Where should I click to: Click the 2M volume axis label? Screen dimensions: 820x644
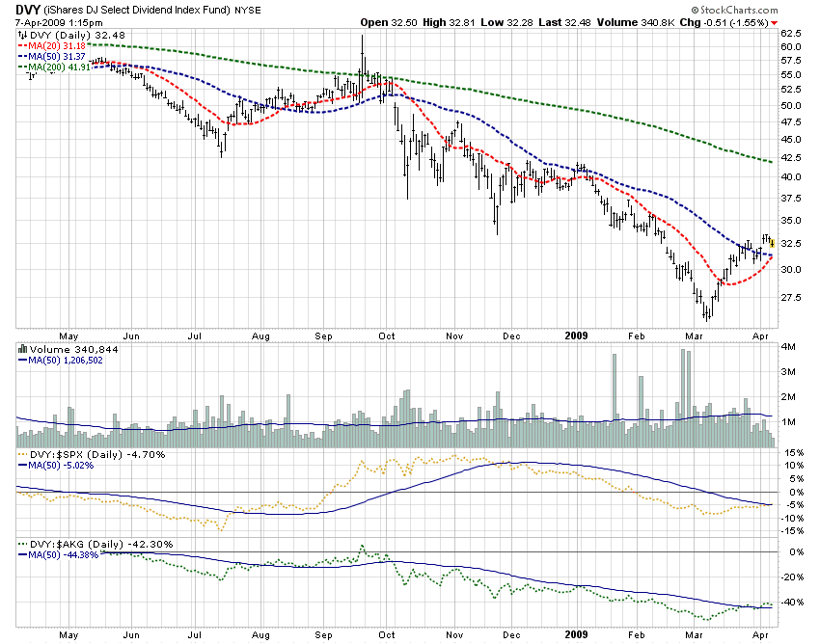tap(788, 397)
